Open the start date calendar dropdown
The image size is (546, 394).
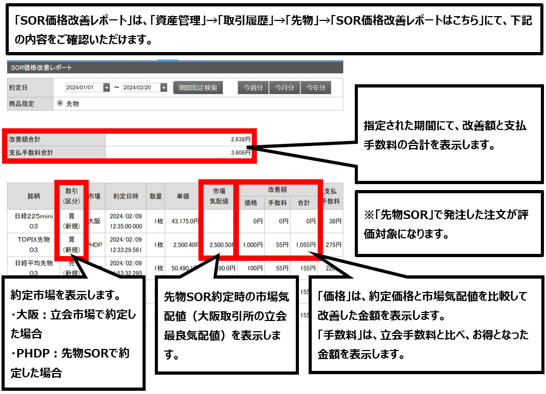[107, 88]
